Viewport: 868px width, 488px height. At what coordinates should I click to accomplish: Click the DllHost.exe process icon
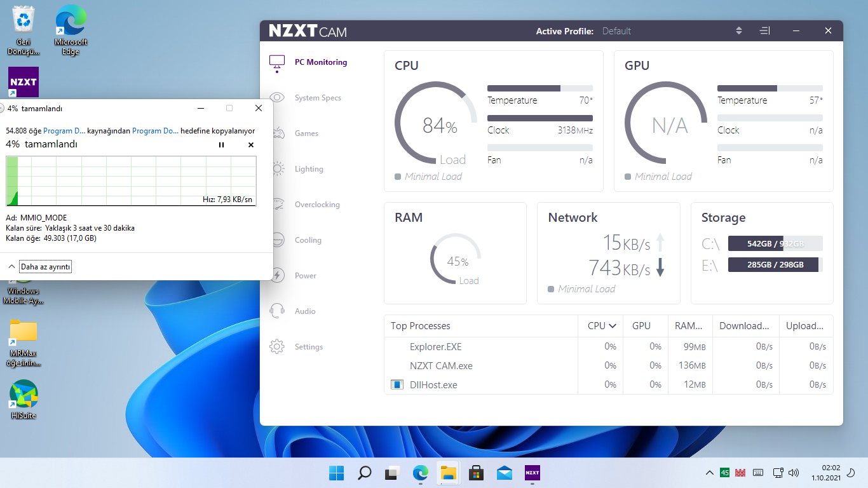click(x=397, y=385)
